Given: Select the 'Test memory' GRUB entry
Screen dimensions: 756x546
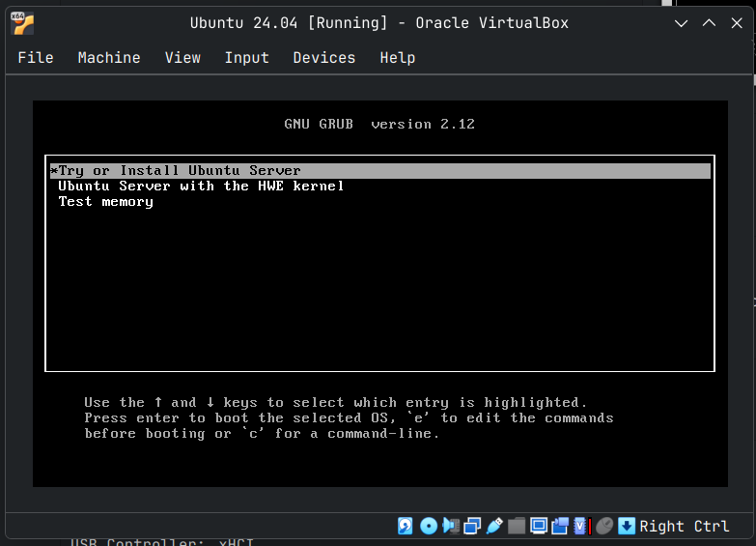Looking at the screenshot, I should tap(105, 202).
